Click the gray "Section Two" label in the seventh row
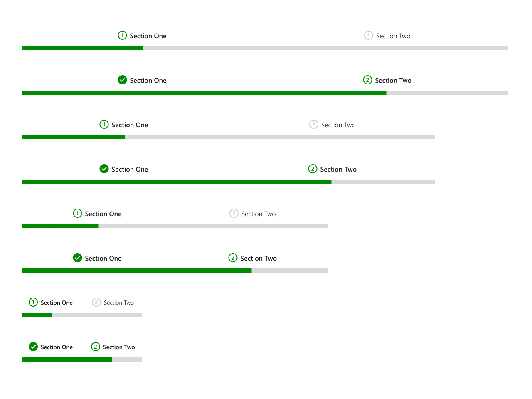The height and width of the screenshot is (399, 532). [x=118, y=303]
